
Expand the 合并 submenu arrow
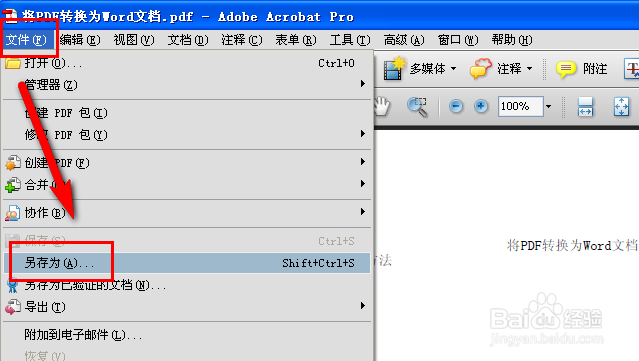362,184
